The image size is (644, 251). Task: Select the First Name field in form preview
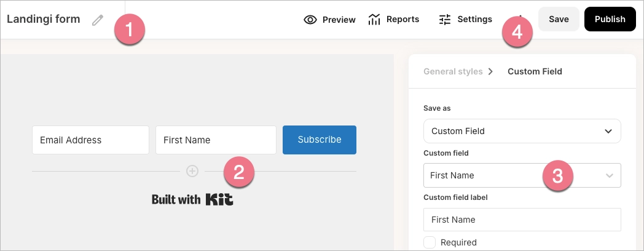click(x=215, y=140)
